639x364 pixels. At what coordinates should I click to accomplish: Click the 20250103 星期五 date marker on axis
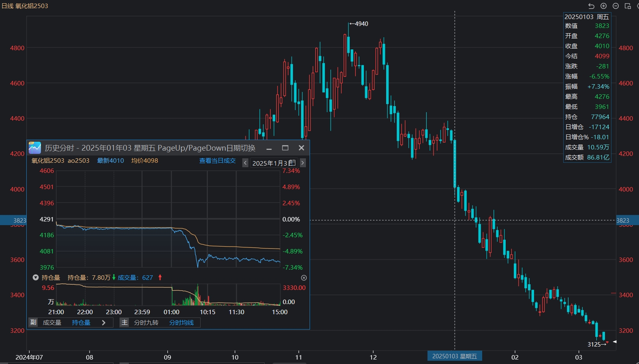tap(454, 356)
